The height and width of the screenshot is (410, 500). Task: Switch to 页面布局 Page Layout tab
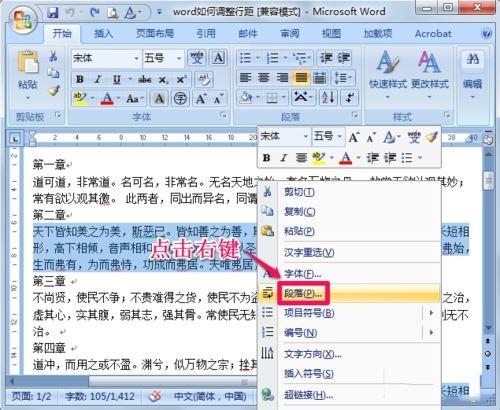click(x=155, y=34)
